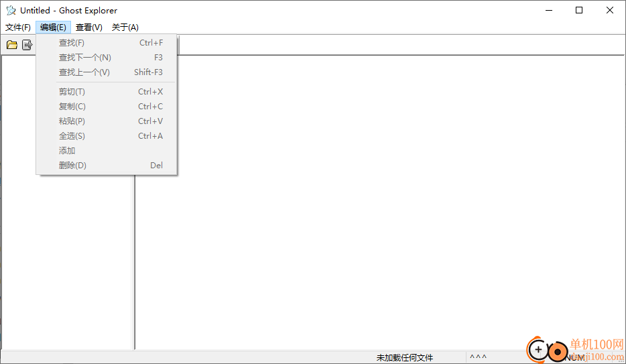Choose 粘贴(P) in the edit menu
The height and width of the screenshot is (364, 626).
click(107, 121)
